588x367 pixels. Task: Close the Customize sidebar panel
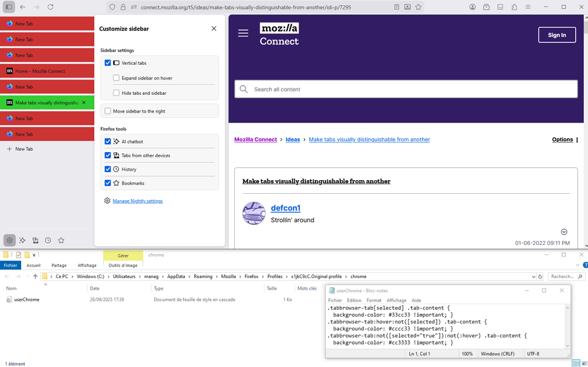point(214,28)
